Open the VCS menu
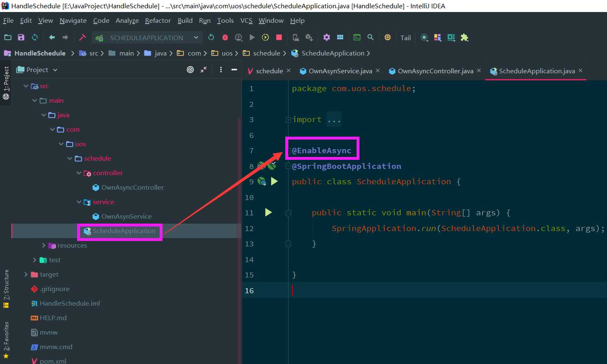This screenshot has width=607, height=364. click(246, 20)
